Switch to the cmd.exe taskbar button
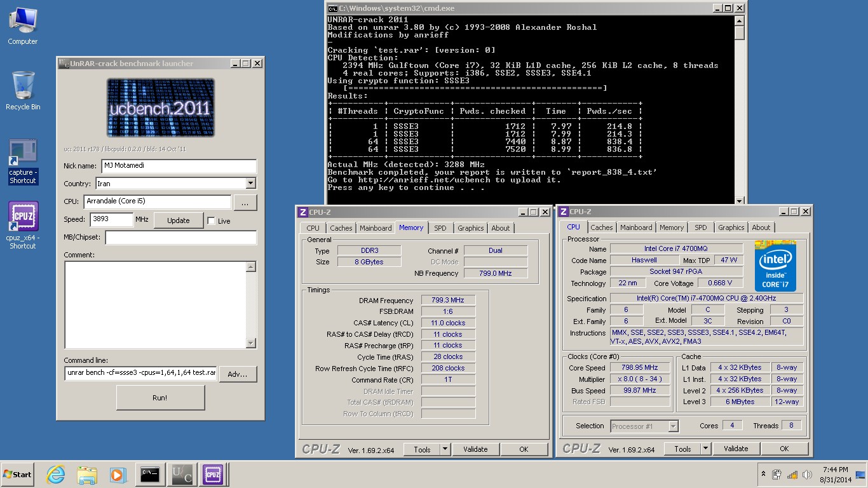Image resolution: width=868 pixels, height=488 pixels. pyautogui.click(x=150, y=474)
